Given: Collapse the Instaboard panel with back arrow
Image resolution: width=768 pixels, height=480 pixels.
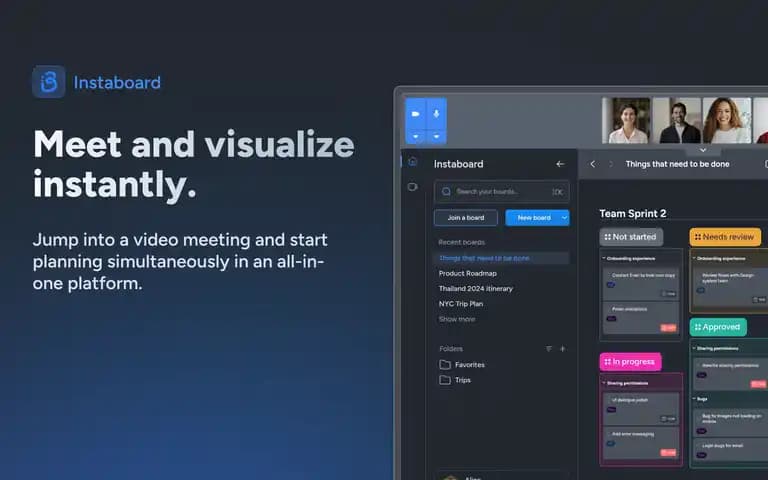Looking at the screenshot, I should 560,164.
